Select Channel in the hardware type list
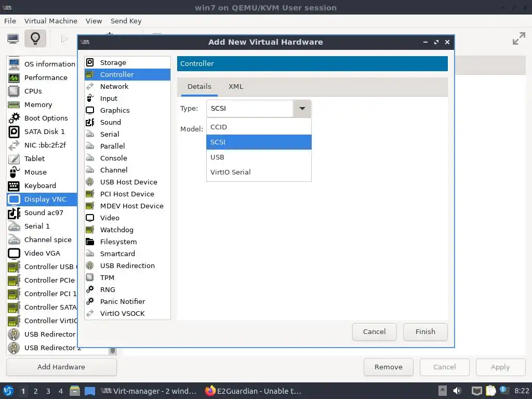532x399 pixels. (x=128, y=170)
